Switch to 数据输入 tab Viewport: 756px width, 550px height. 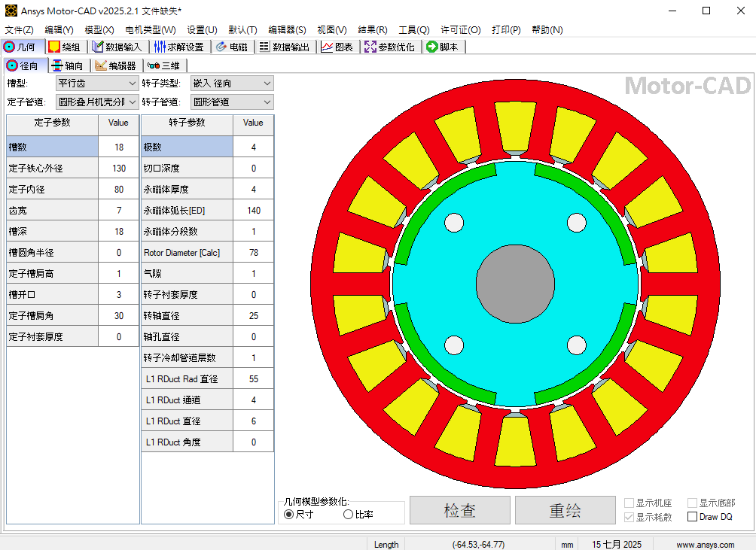pyautogui.click(x=117, y=47)
